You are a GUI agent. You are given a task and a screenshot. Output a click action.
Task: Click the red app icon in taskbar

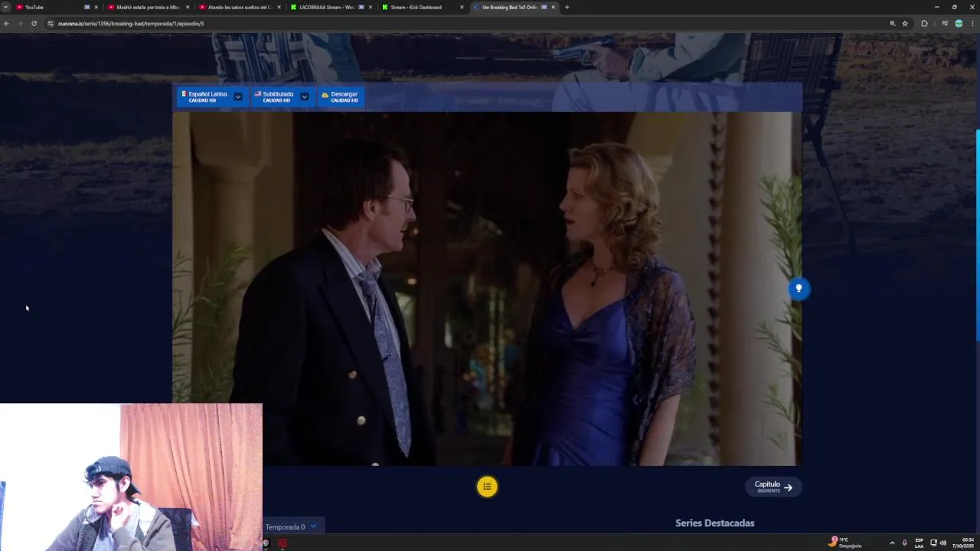[283, 543]
